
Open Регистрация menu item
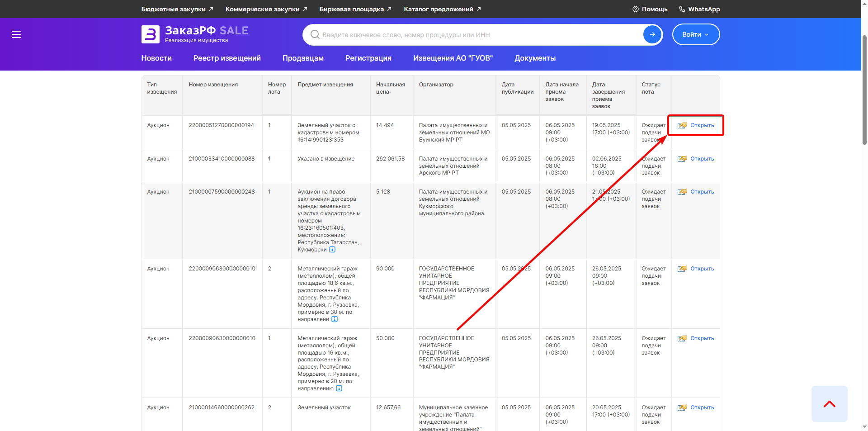pyautogui.click(x=368, y=58)
